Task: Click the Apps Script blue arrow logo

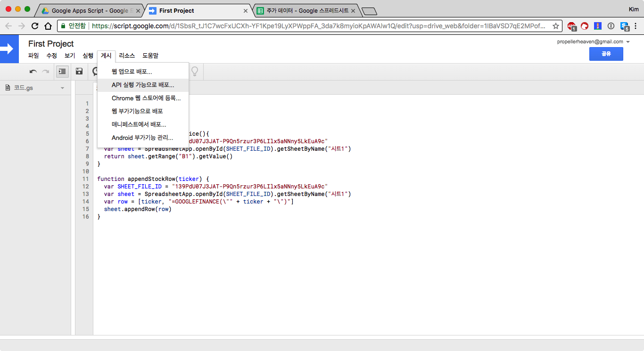Action: 9,49
